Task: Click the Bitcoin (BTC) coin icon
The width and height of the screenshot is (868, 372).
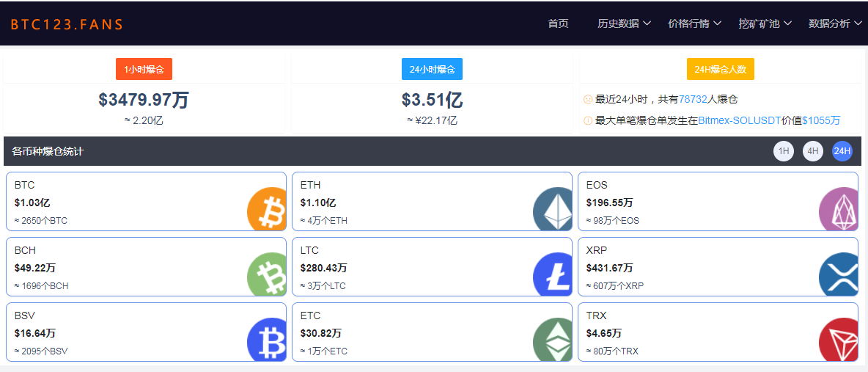Action: [267, 209]
